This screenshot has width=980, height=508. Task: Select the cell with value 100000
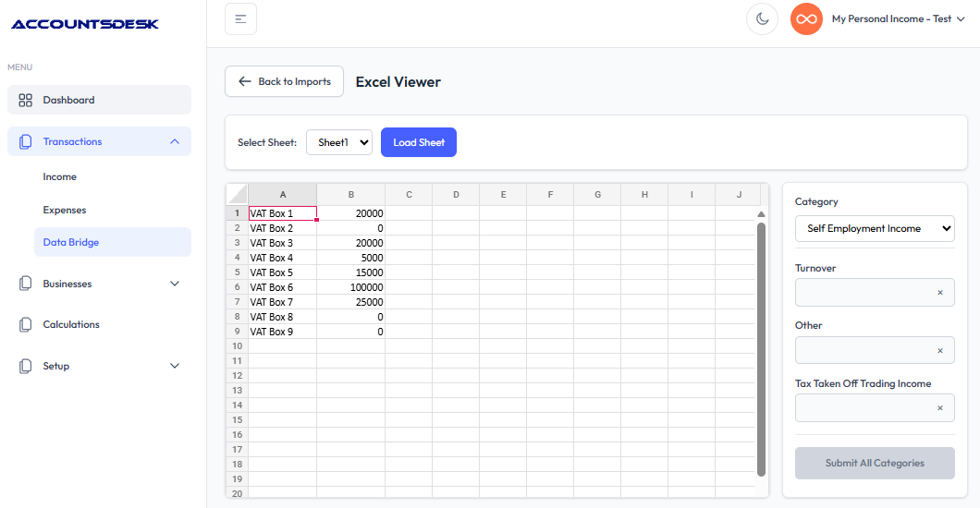point(351,287)
